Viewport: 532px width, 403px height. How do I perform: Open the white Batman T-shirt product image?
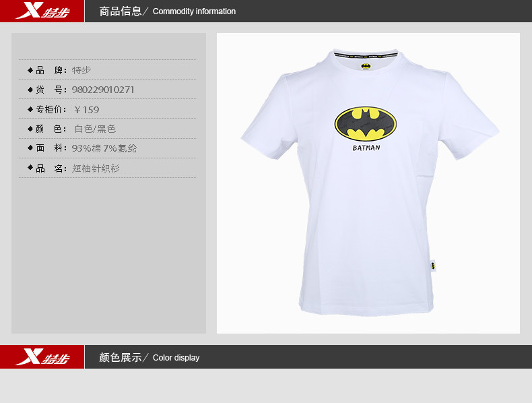(x=368, y=183)
